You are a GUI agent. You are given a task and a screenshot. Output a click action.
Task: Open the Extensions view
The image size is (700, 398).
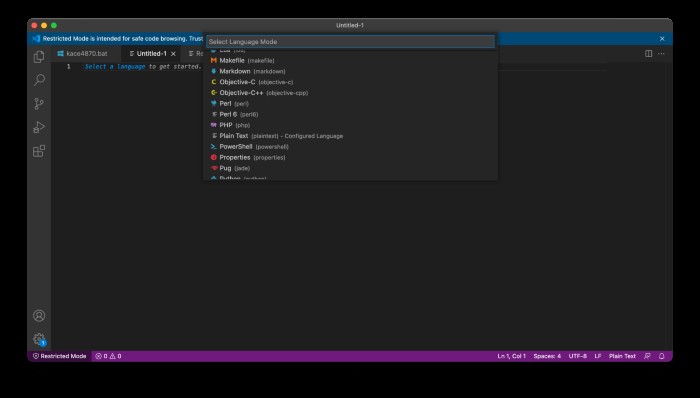tap(39, 151)
